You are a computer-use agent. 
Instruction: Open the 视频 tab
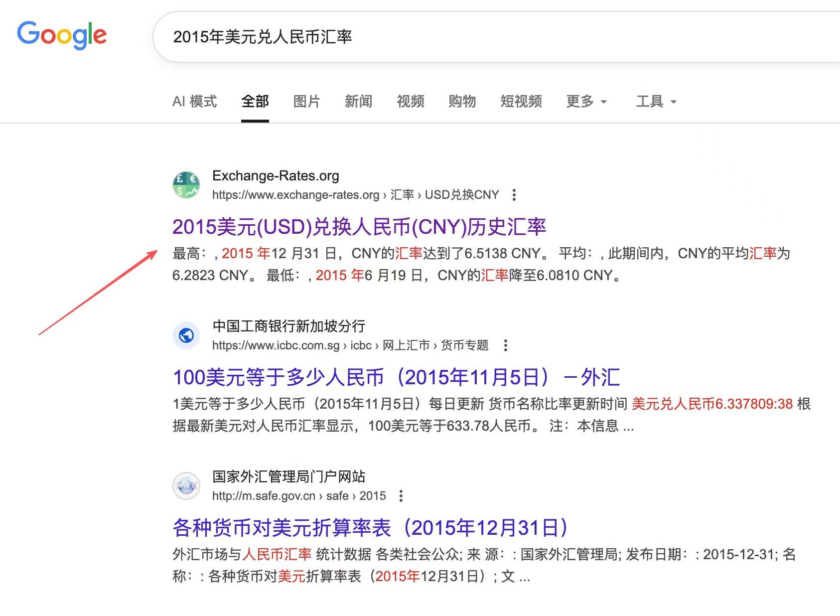(411, 102)
